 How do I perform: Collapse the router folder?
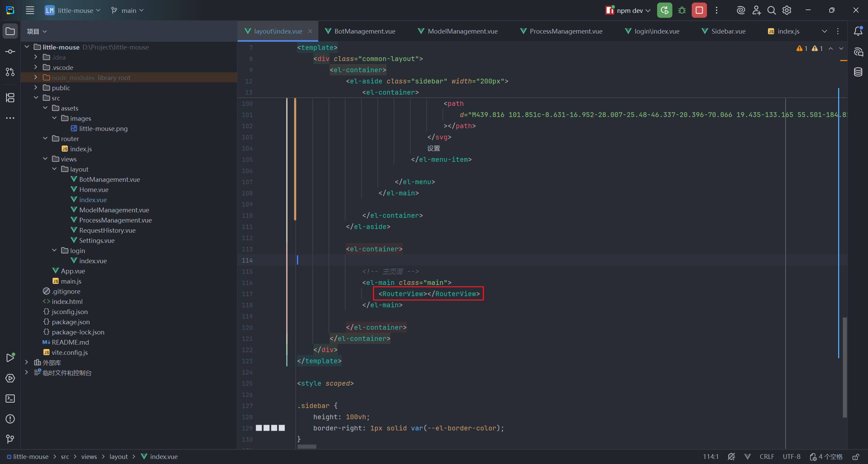[45, 138]
